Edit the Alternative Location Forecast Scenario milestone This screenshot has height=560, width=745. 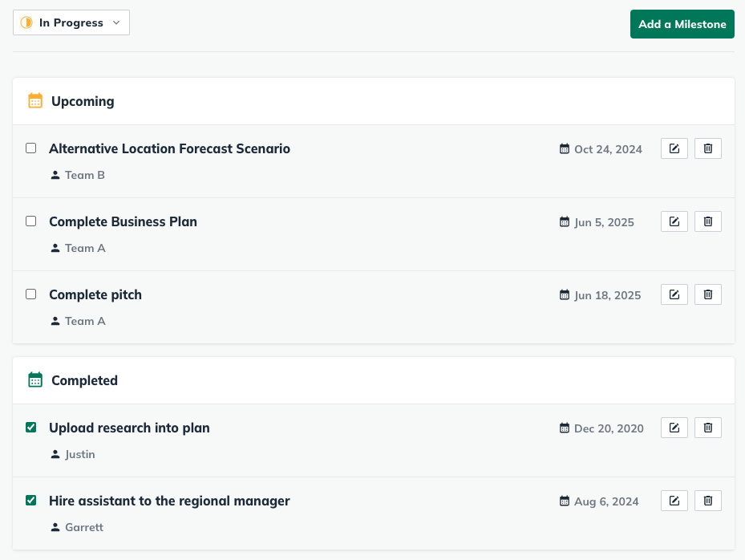(x=674, y=148)
